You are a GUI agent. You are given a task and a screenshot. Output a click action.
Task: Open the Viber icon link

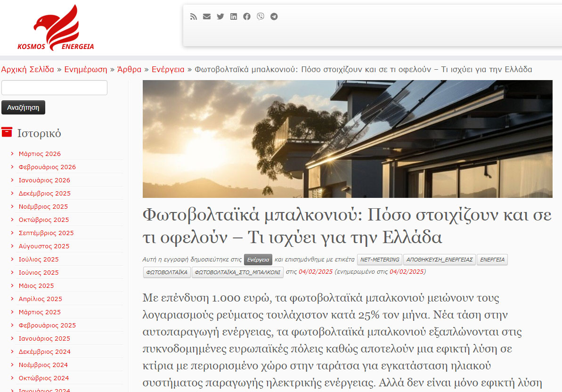click(x=261, y=16)
